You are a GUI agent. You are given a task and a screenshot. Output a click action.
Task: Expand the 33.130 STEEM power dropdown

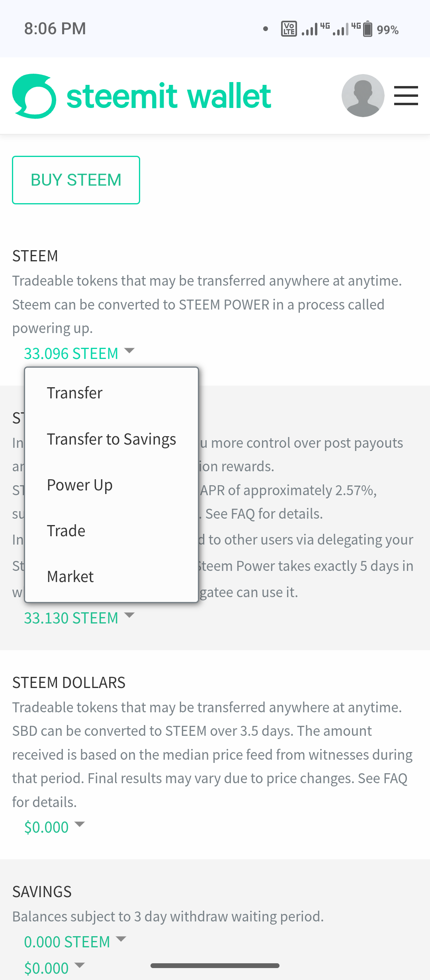click(x=79, y=618)
